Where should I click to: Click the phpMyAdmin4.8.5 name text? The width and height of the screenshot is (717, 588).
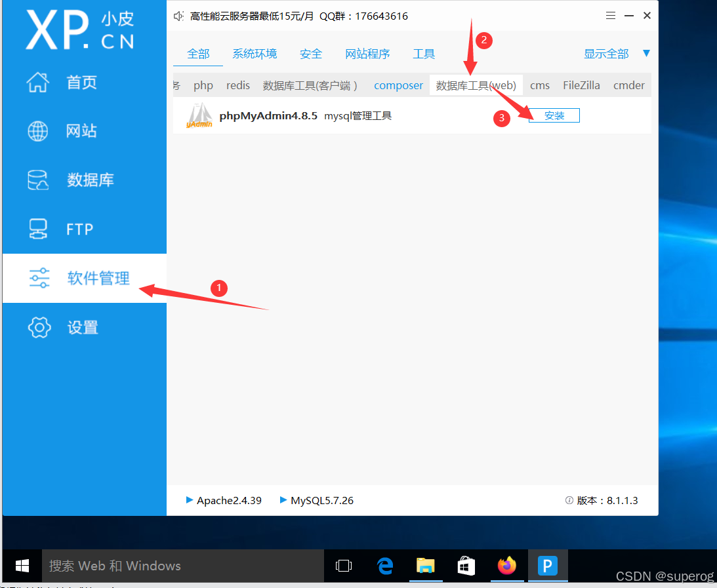268,115
